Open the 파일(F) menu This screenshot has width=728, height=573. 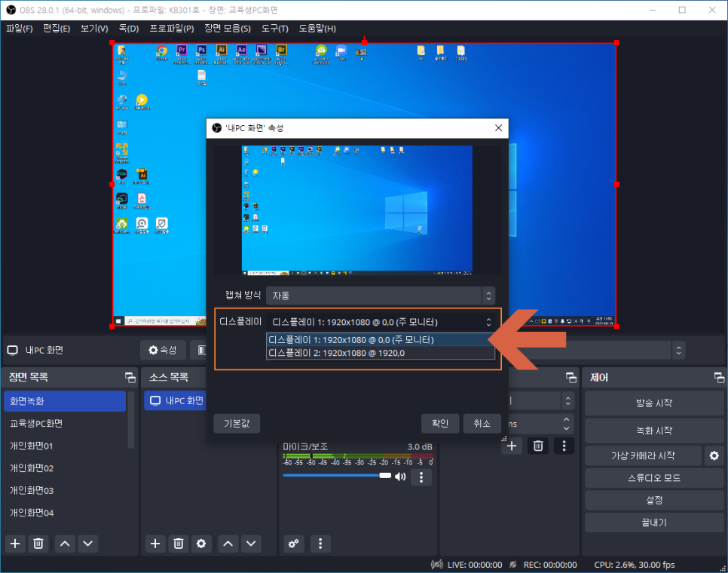(20, 29)
